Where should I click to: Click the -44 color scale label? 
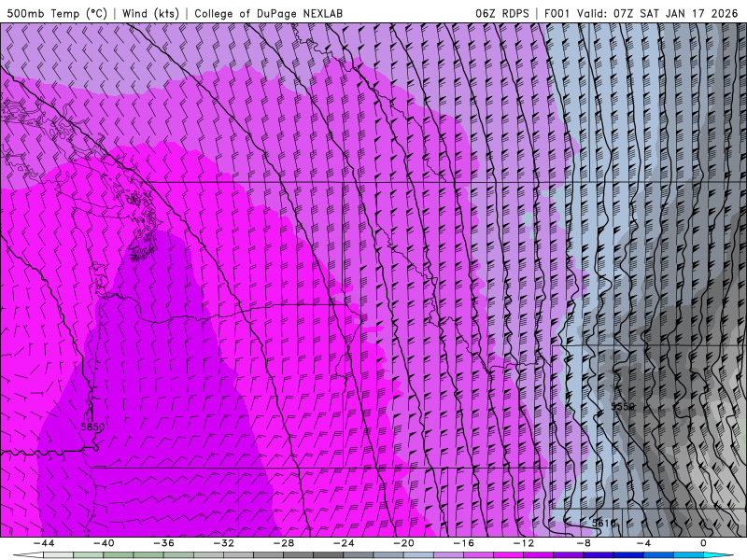pos(44,543)
